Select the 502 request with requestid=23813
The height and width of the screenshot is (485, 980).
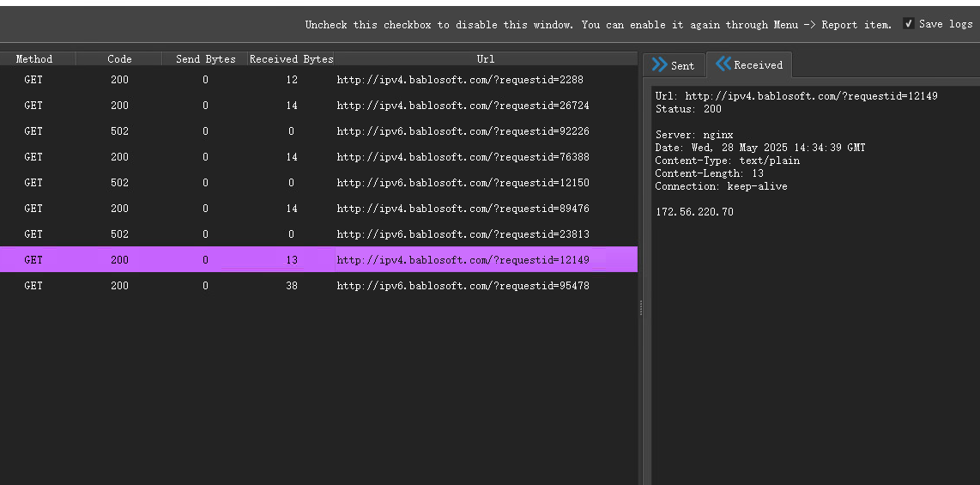pos(463,234)
